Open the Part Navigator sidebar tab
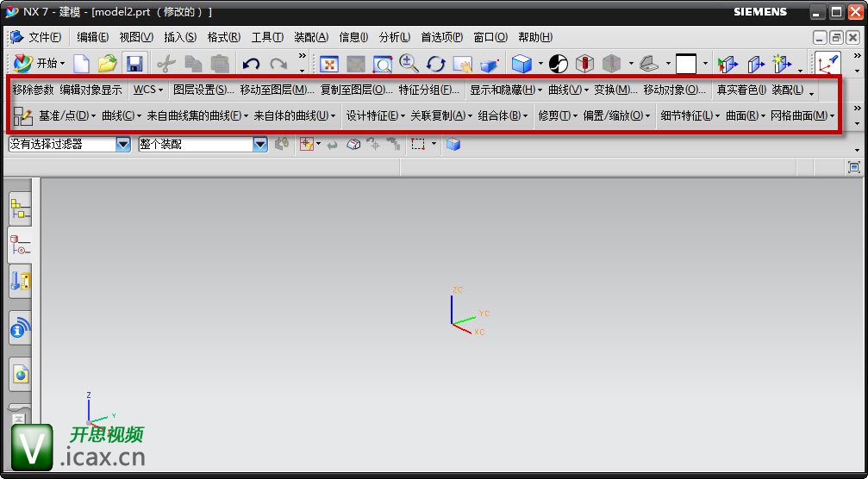Screen dimensions: 868x479 pos(20,246)
